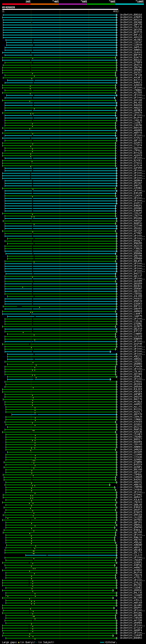Viewport: 146px width, 644px height.
Task: Click the purple ~60% identity legend segment
Action: pos(73,4)
